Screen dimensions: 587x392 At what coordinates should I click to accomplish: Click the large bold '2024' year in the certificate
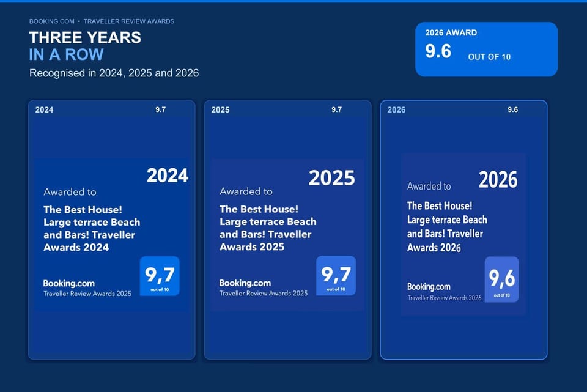(168, 176)
